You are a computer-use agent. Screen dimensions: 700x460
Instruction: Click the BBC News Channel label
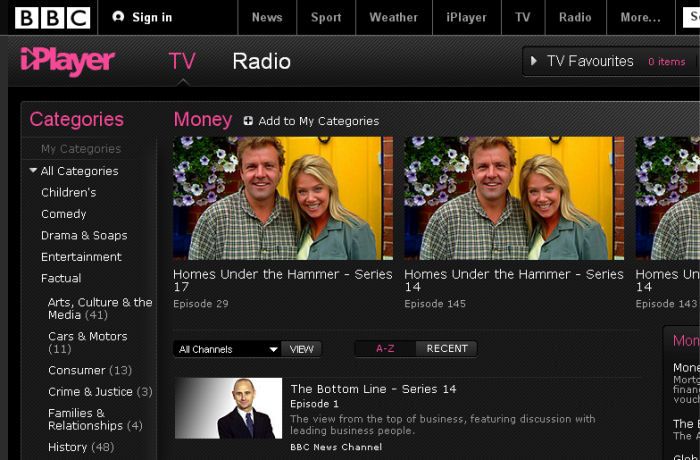(336, 447)
